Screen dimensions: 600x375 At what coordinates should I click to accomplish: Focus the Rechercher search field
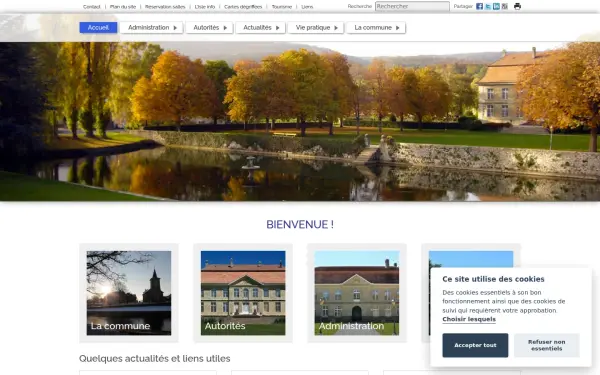click(x=412, y=6)
